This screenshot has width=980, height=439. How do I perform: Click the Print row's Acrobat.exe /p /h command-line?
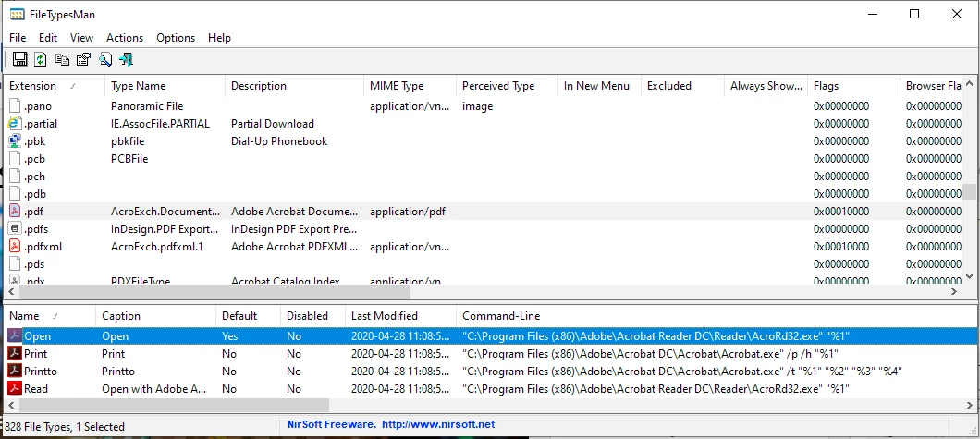pyautogui.click(x=649, y=354)
